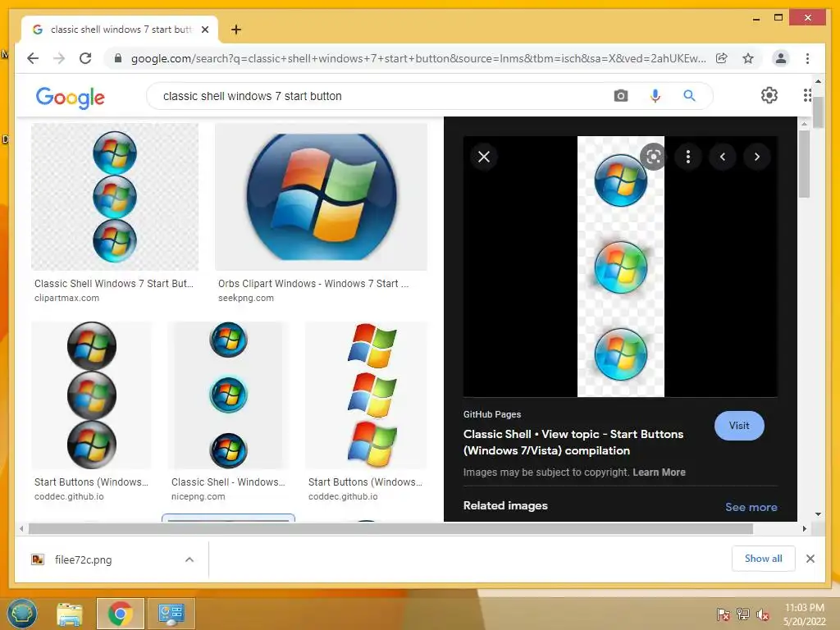This screenshot has width=840, height=630.
Task: Open the seekpng.com orb thumbnail
Action: (321, 197)
